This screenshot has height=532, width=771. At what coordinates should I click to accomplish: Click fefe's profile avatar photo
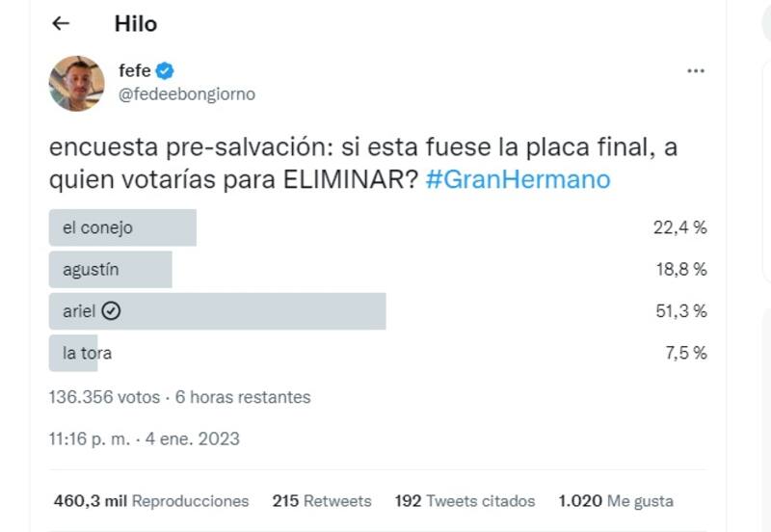coord(77,84)
